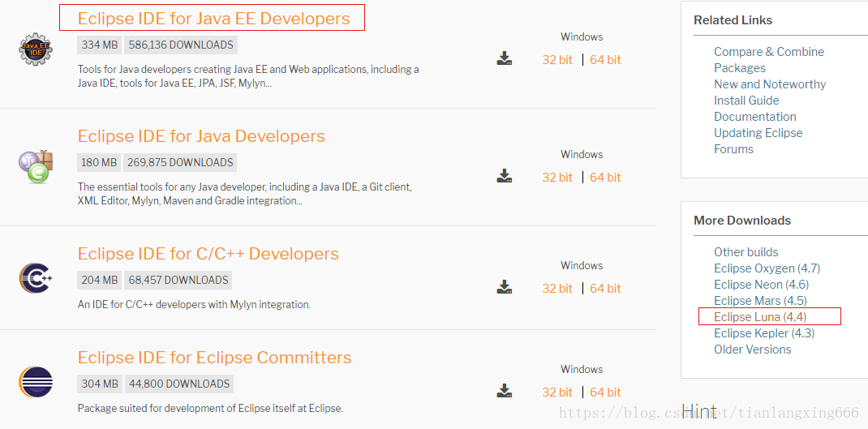Click the 304 MB size badge
The image size is (868, 429).
100,384
